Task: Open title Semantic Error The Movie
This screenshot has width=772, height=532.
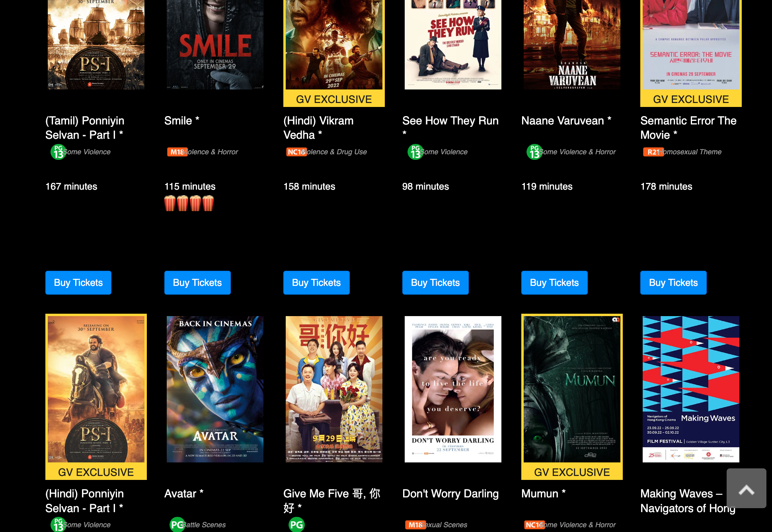Action: [x=688, y=128]
